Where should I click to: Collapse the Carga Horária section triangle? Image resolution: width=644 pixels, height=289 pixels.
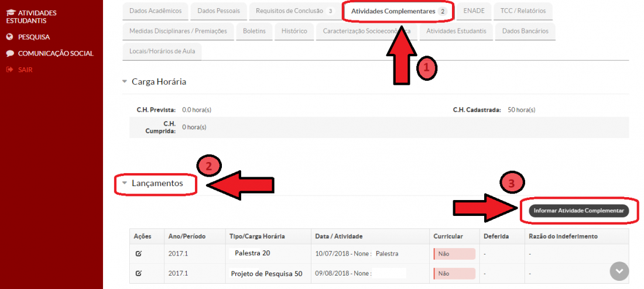tap(125, 82)
